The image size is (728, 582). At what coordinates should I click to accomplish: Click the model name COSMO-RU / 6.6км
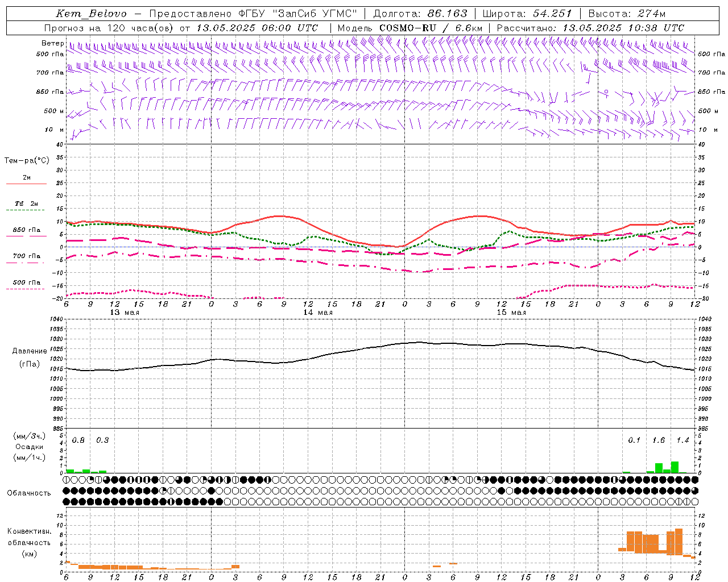pyautogui.click(x=431, y=28)
